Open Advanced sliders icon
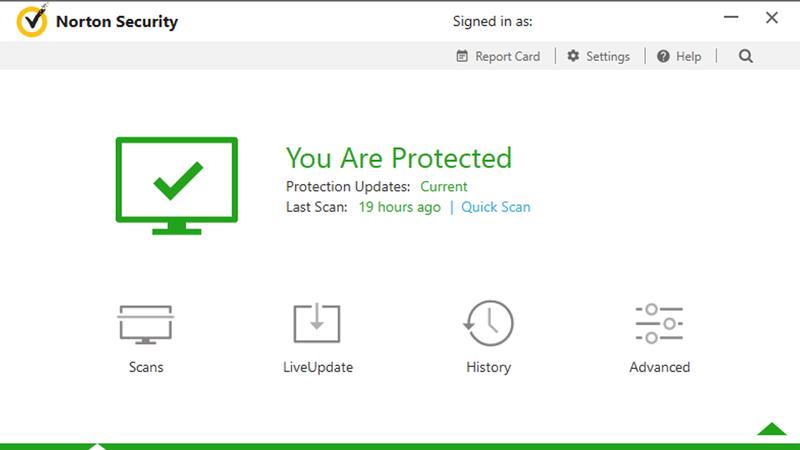Screen dimensions: 800x450 pos(659,323)
